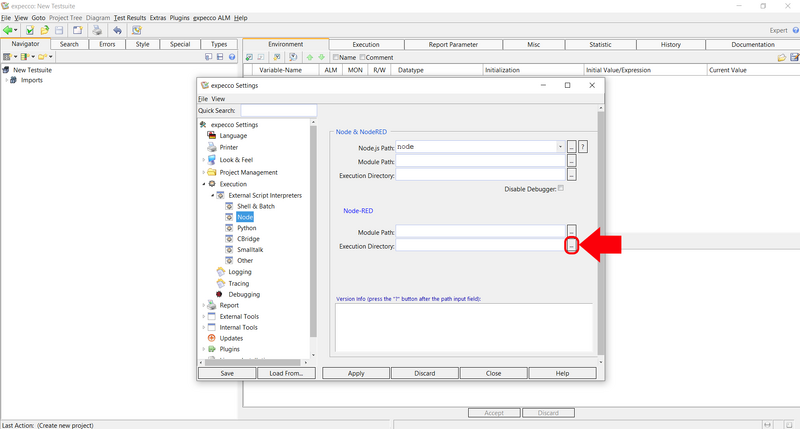Check the Comment filter checkbox
Screen dimensions: 800x429
pos(361,58)
